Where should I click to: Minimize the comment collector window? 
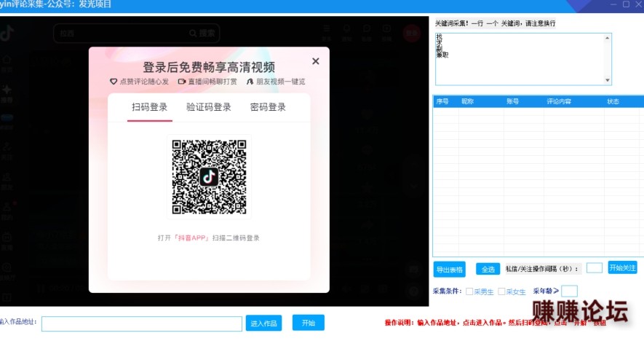tap(613, 4)
